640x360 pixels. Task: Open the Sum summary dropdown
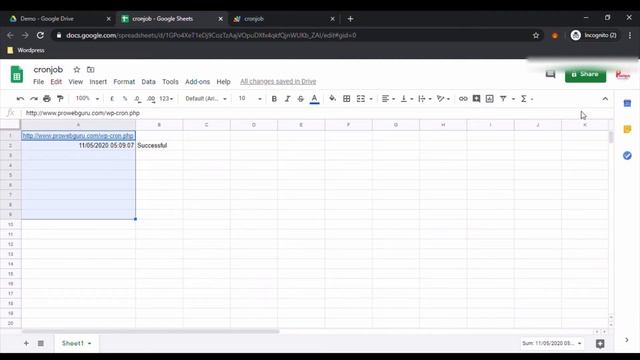coord(551,343)
